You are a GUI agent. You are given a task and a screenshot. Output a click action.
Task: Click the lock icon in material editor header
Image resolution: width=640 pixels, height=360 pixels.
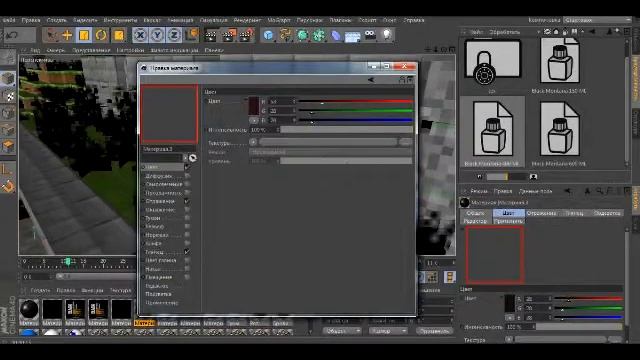click(402, 80)
